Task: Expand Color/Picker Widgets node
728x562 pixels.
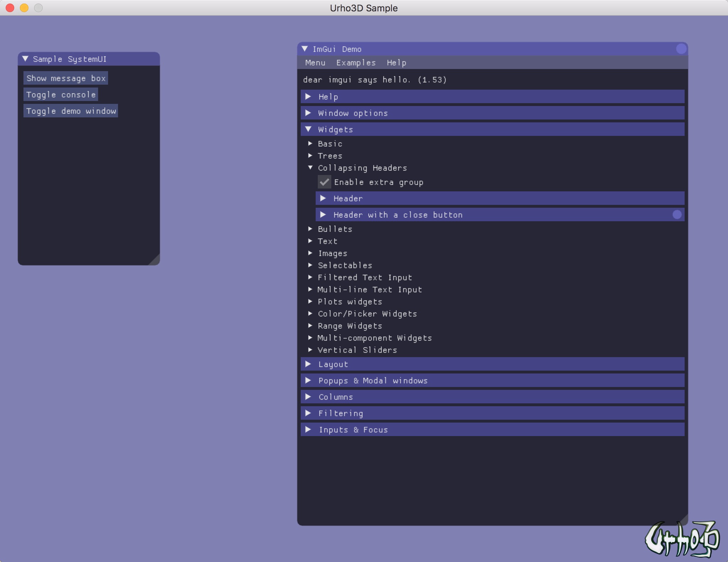Action: [x=310, y=314]
